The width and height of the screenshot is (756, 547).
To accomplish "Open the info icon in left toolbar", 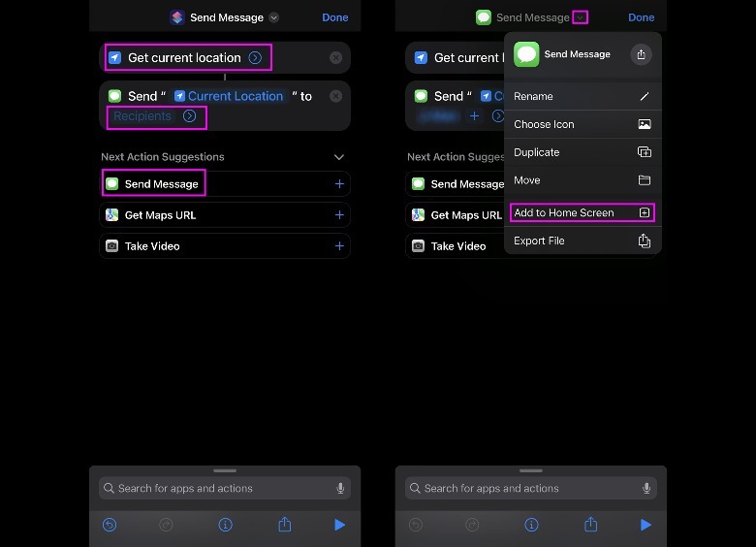I will (225, 525).
